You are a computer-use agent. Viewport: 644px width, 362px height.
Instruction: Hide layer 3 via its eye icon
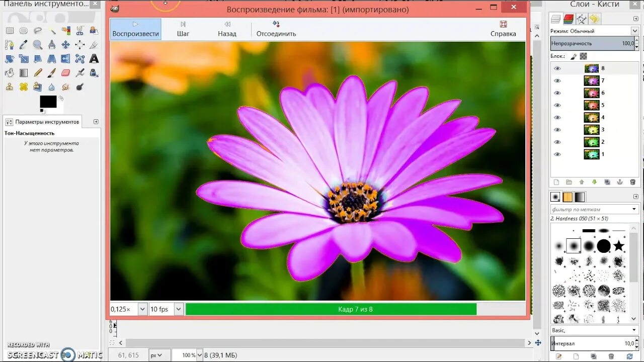557,130
